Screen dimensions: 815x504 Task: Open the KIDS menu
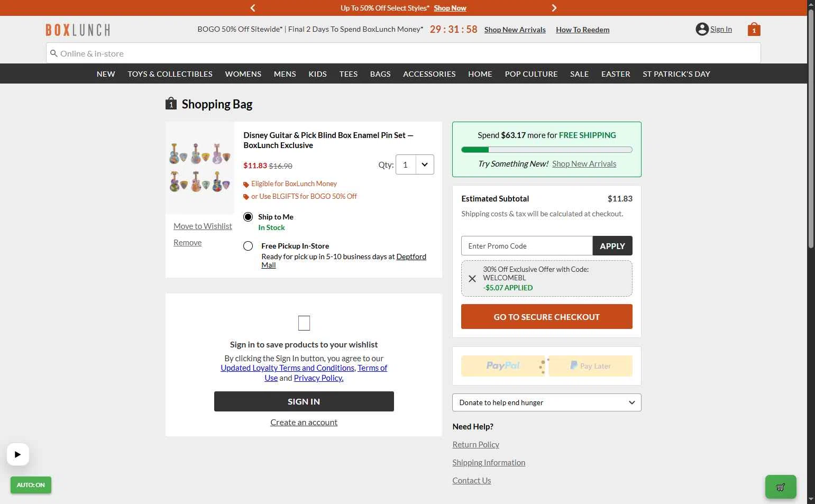click(x=318, y=74)
